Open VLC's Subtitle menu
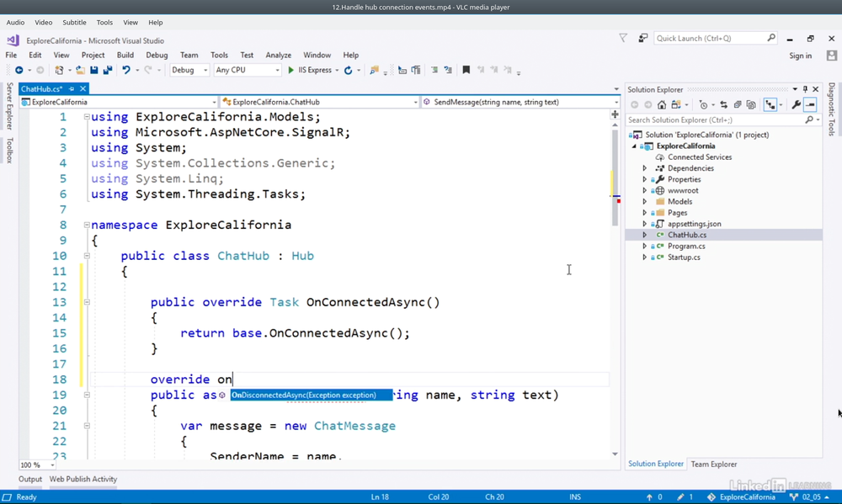842x504 pixels. click(74, 23)
